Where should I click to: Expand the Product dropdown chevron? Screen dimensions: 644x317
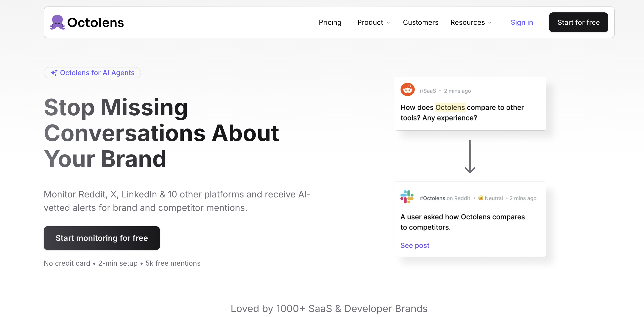(x=388, y=23)
